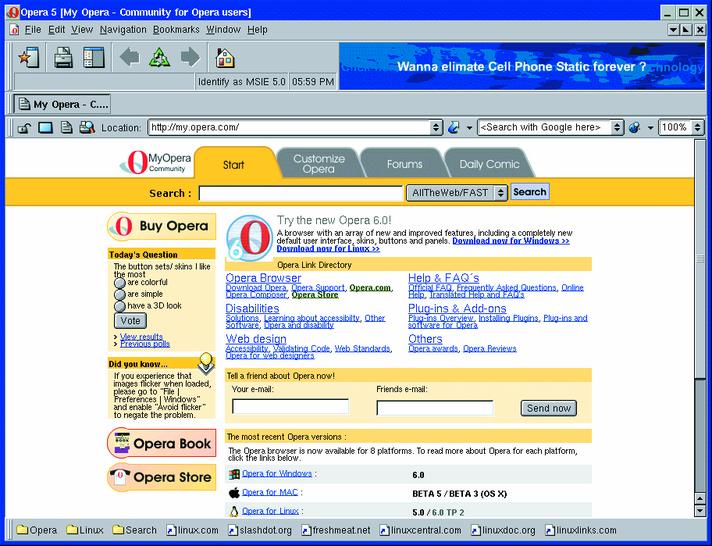
Task: Open the Bookmarks menu
Action: coord(176,30)
